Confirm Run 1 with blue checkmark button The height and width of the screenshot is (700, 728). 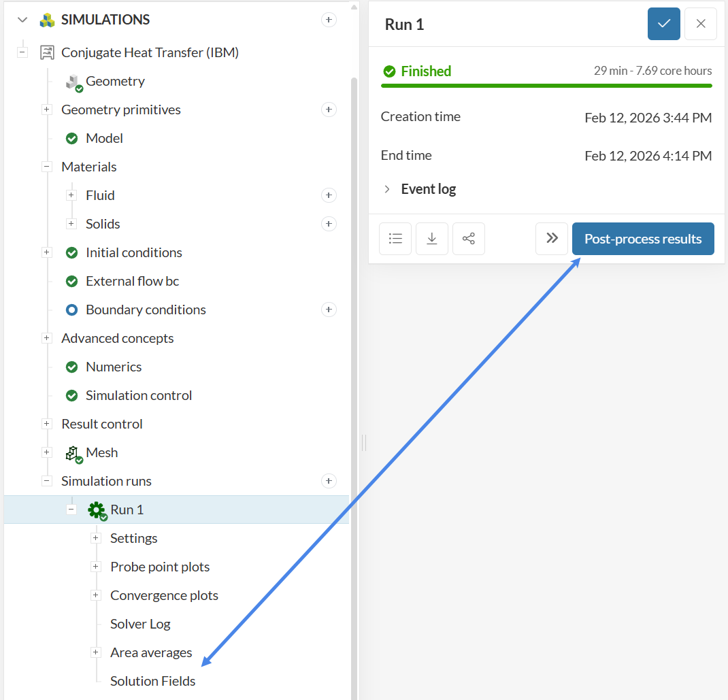point(663,24)
